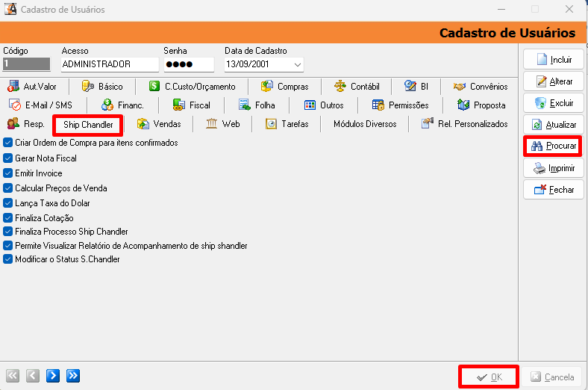Click the Vendas folder icon
Viewport: 588px width, 390px height.
pos(143,124)
